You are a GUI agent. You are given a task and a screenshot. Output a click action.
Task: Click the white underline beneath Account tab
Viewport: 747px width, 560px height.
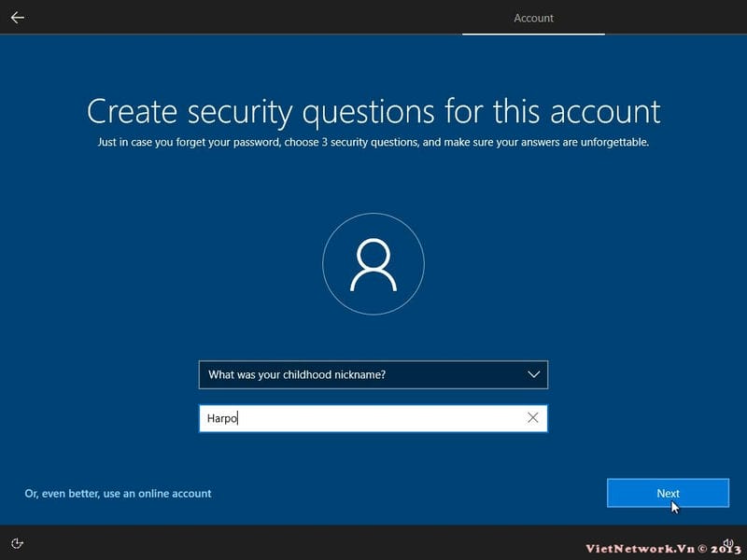pos(533,34)
